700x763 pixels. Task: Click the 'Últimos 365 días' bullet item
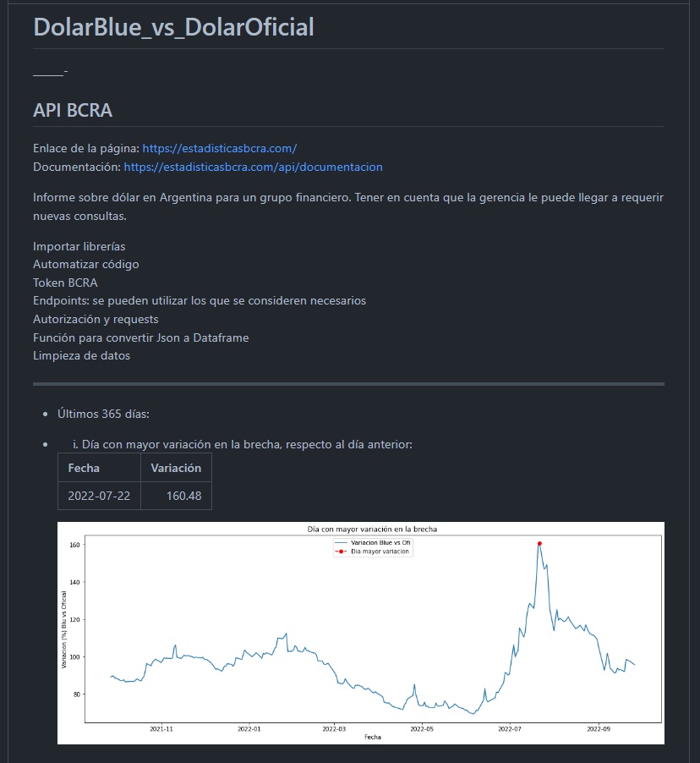coord(103,414)
